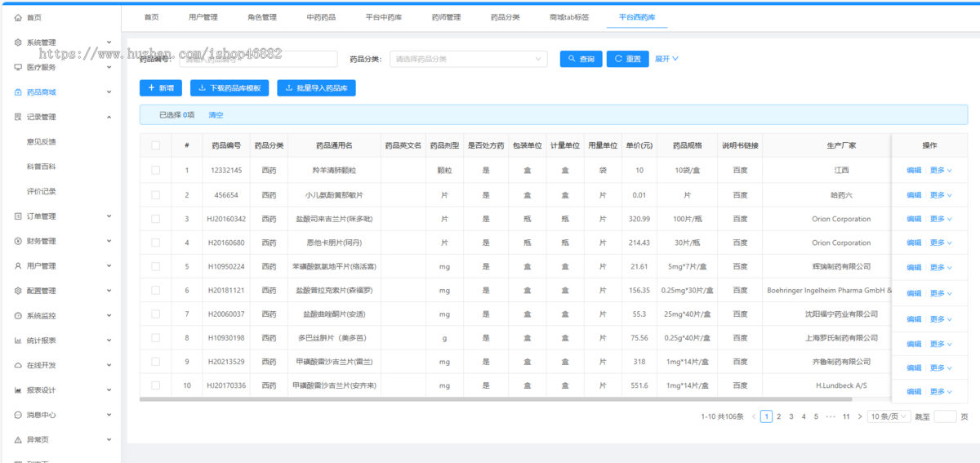This screenshot has height=463, width=980.
Task: Check the row with 药品编号 H20181121
Action: (x=155, y=291)
